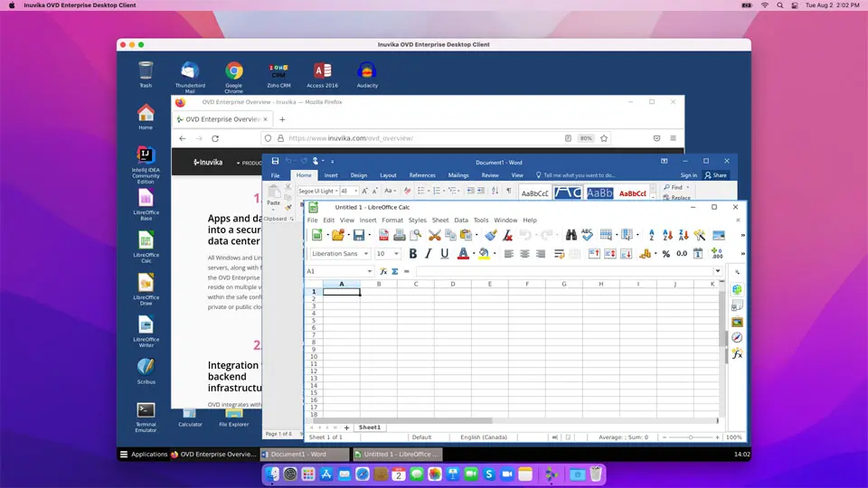Click the Format as Percent icon

pyautogui.click(x=666, y=254)
